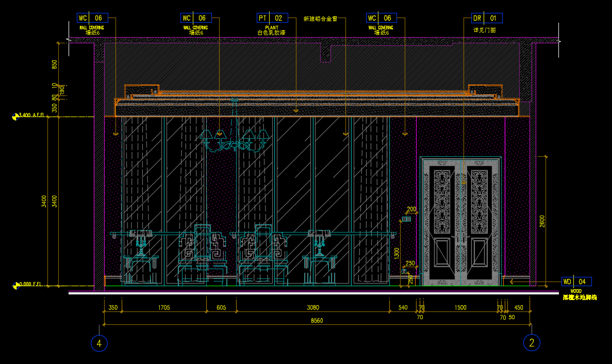Click the DR 01 door reference tag

487,18
